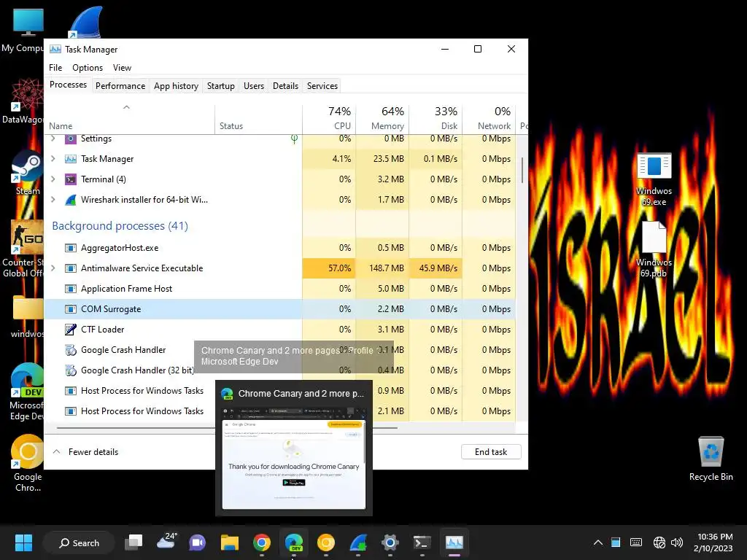Click the 57.0% CPU cell for Antimalware
Screen dimensions: 747x560
(x=329, y=268)
